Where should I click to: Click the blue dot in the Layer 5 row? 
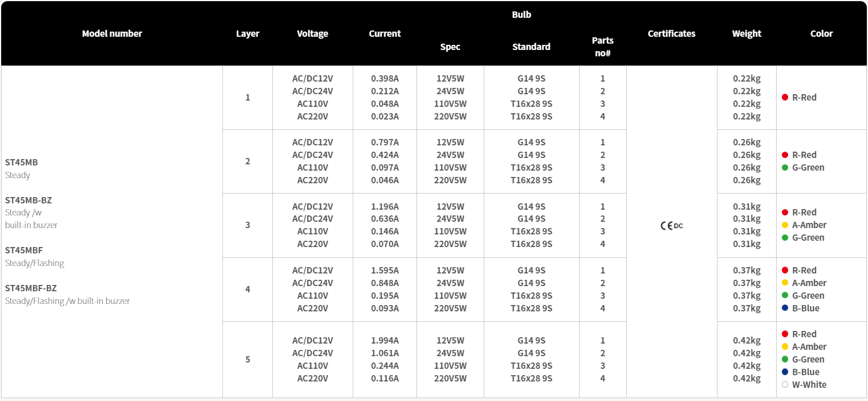[785, 372]
